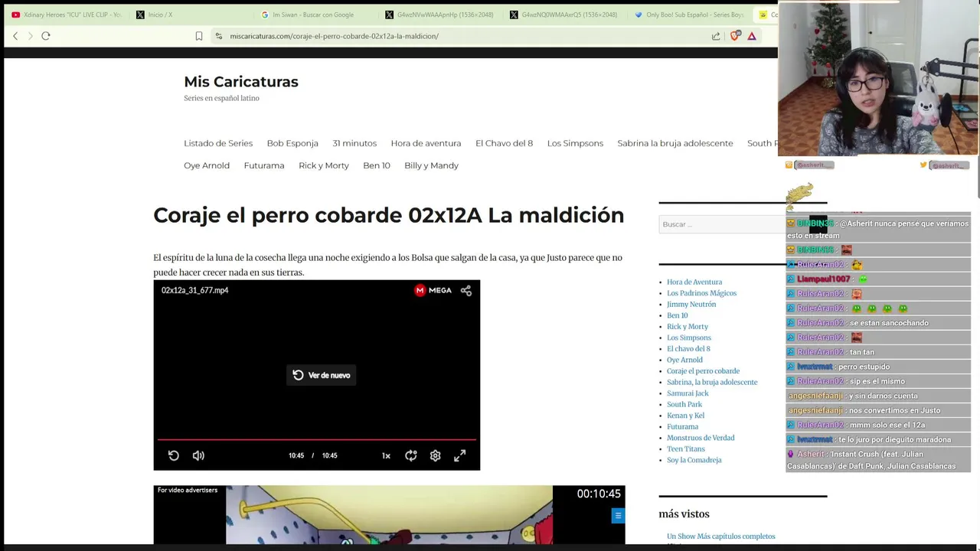
Task: Toggle the loop repeat icon in the player
Action: [x=411, y=455]
